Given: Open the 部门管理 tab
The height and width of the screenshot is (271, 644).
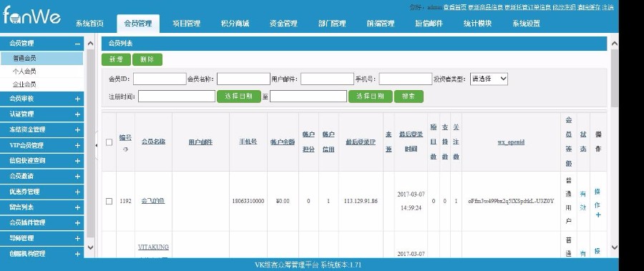Looking at the screenshot, I should coord(332,24).
